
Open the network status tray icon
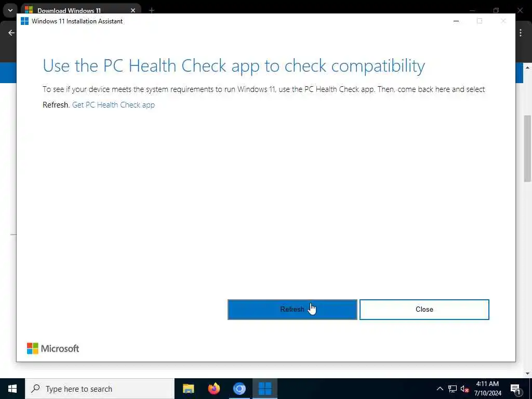coord(453,389)
